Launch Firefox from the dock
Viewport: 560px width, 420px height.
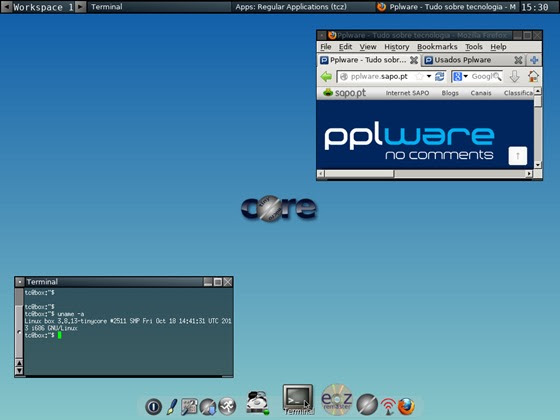pos(406,406)
